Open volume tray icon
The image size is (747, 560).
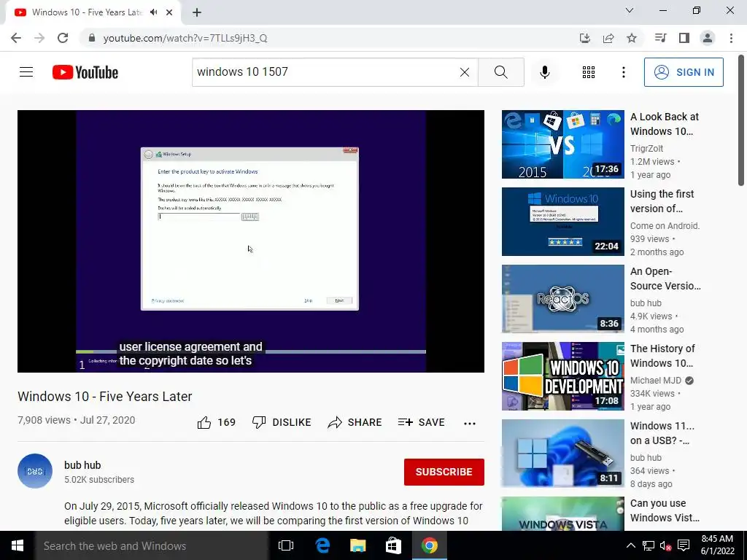[x=666, y=545]
